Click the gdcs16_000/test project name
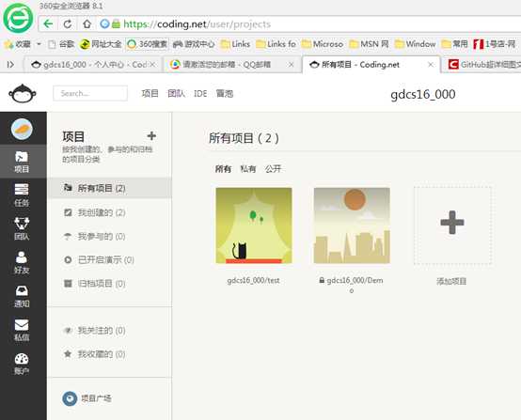The width and height of the screenshot is (521, 420). pos(254,281)
